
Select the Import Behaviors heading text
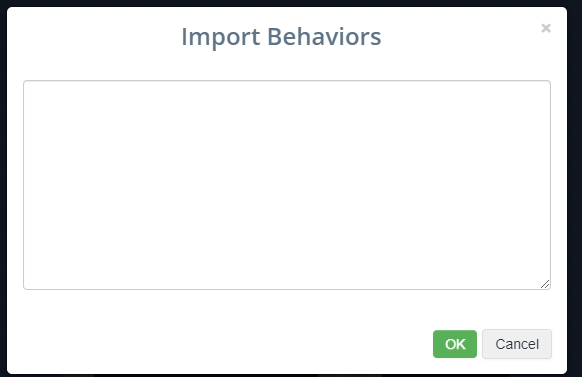281,37
